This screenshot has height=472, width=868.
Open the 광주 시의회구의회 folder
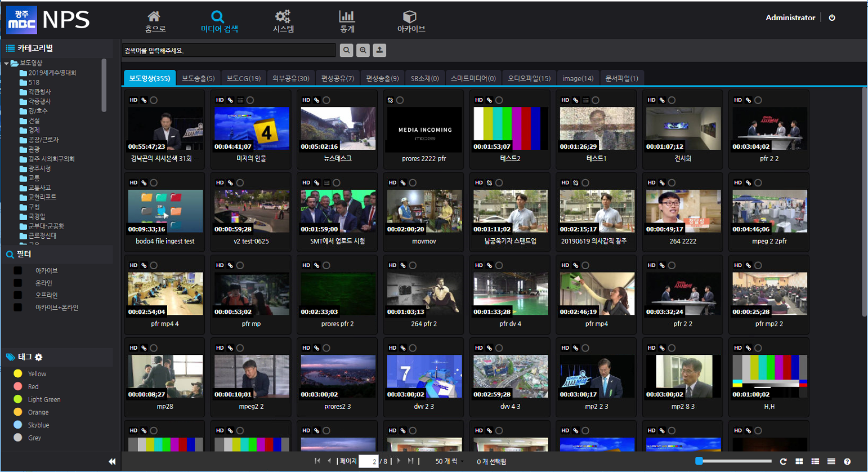coord(47,159)
